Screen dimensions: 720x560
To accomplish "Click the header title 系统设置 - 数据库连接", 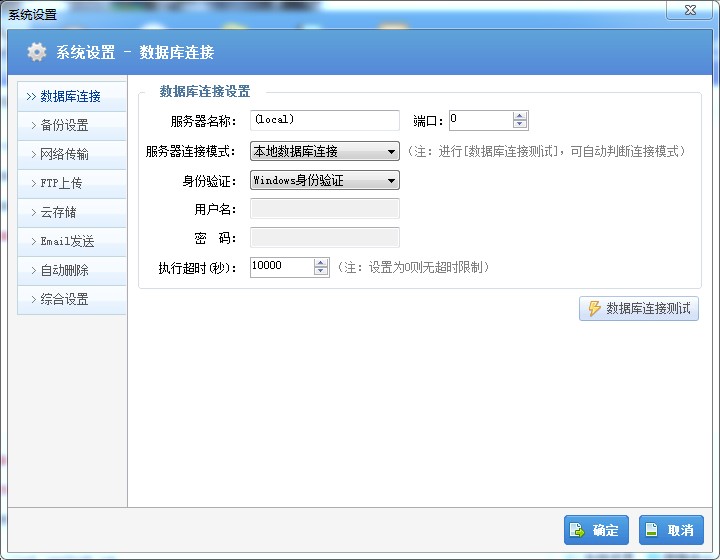I will tap(135, 52).
